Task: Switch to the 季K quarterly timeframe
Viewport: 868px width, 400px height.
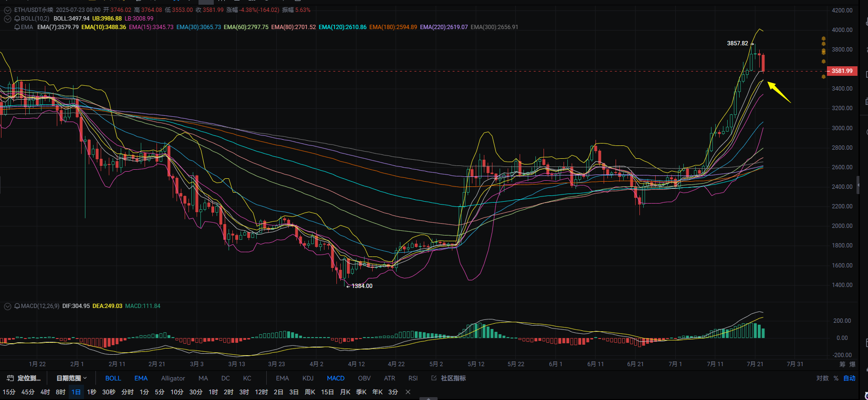Action: [361, 392]
